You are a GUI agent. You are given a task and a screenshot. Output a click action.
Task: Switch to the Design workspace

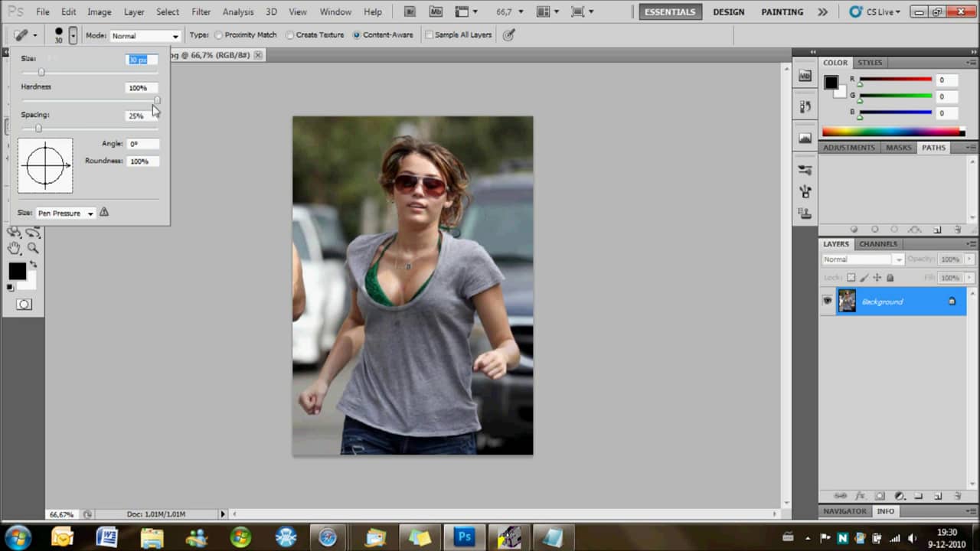(x=728, y=12)
